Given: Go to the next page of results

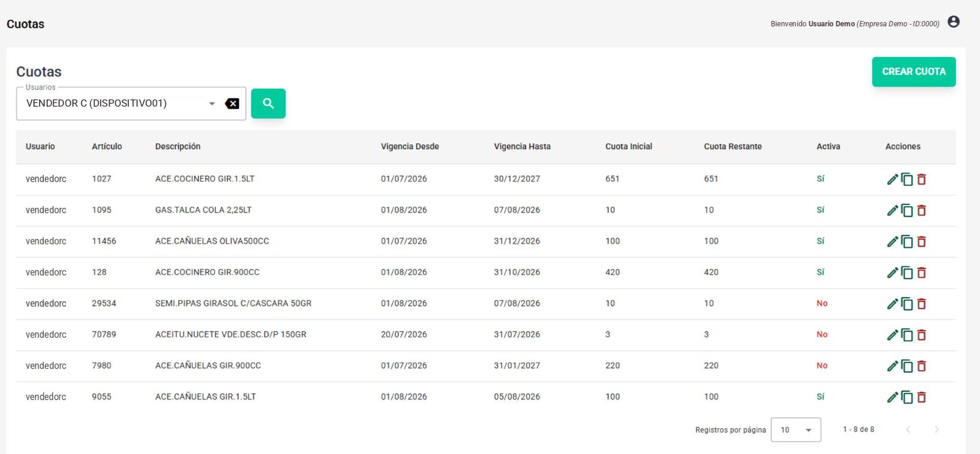Looking at the screenshot, I should (937, 430).
